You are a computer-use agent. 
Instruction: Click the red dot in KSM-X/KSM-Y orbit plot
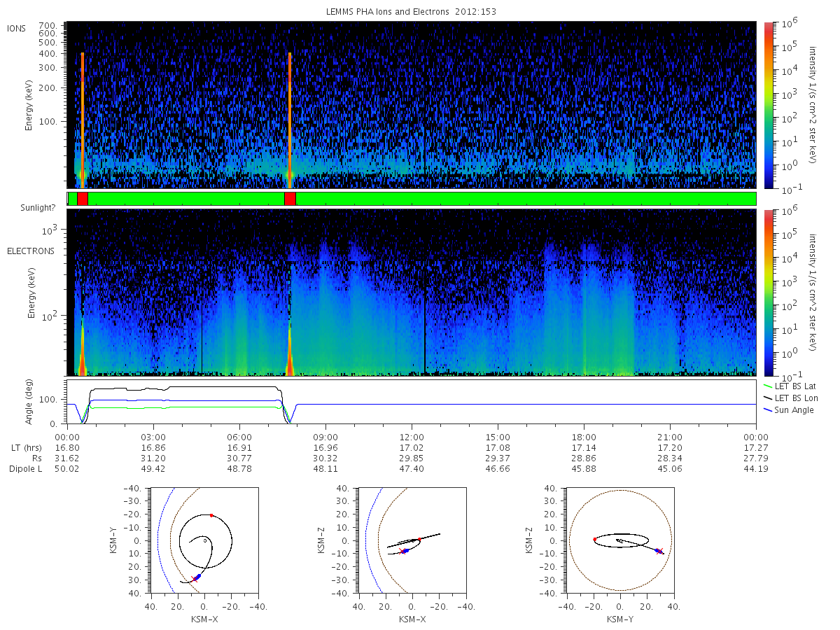click(x=211, y=515)
